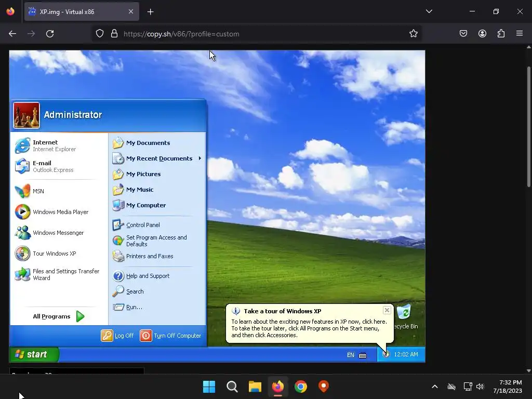Open the extensions puzzle icon
Screen dimensions: 532x399
coord(501,34)
